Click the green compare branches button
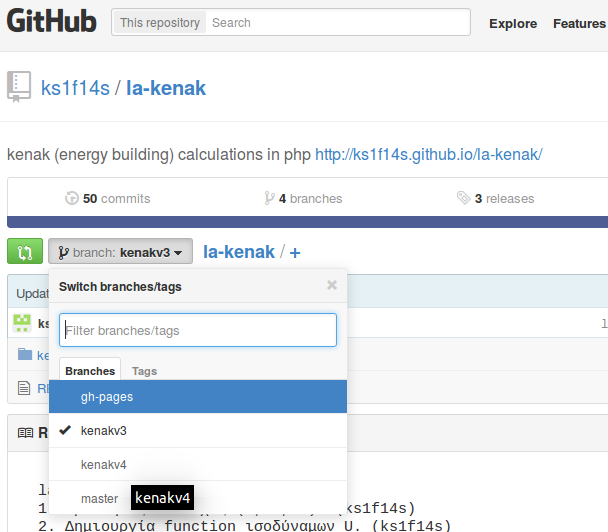 coord(24,252)
